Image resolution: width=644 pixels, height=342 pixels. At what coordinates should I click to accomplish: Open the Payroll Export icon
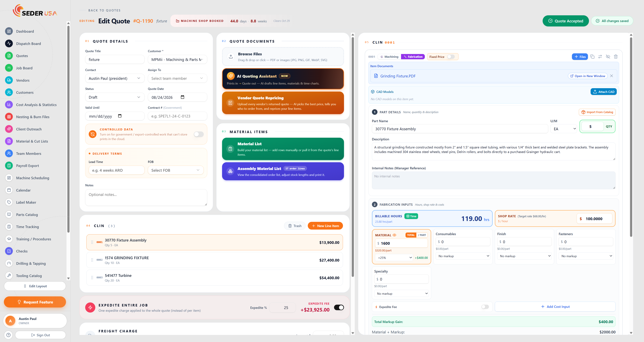tap(9, 166)
